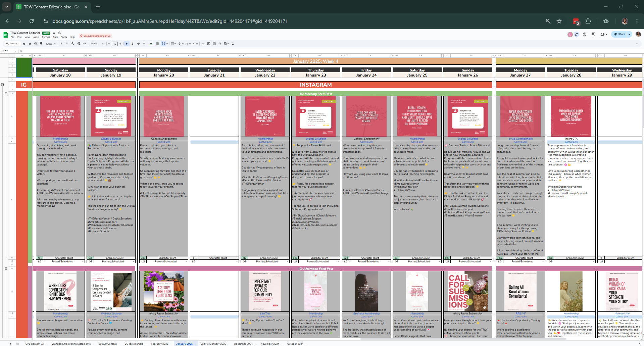Open version history clock icon
This screenshot has width=644, height=346.
pos(585,34)
